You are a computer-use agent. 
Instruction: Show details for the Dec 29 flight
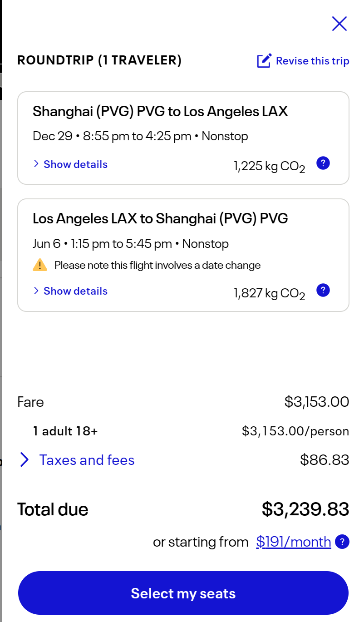[75, 164]
